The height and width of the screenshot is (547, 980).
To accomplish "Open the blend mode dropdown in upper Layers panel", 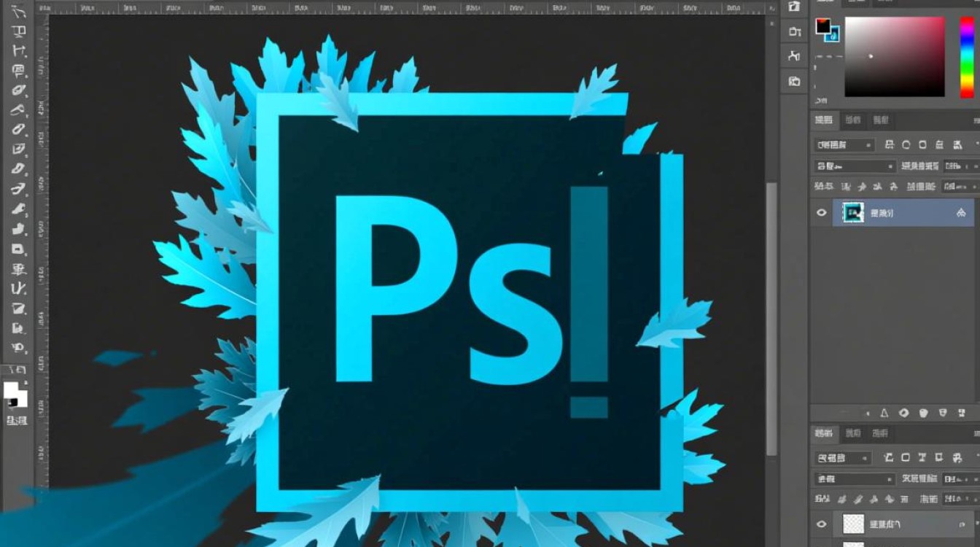I will (x=855, y=166).
